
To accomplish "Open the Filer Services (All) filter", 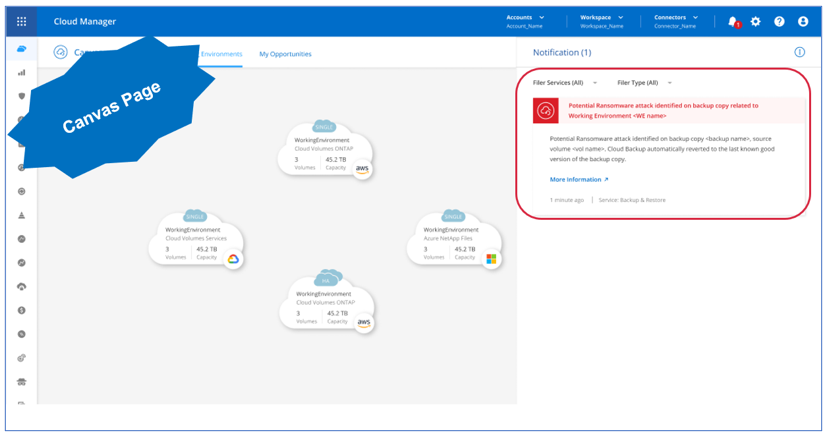I will [x=565, y=83].
